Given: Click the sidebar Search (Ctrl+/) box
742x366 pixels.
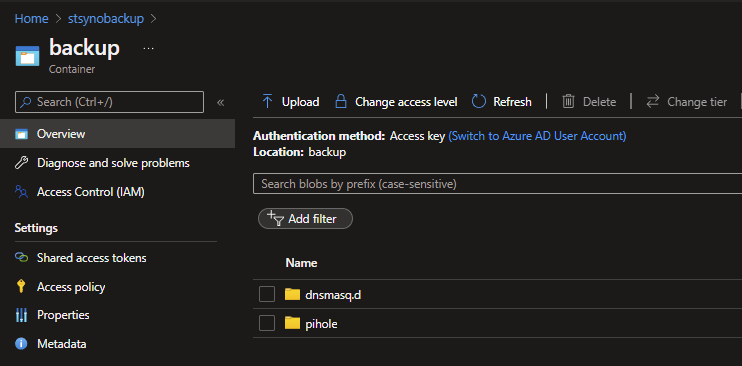Looking at the screenshot, I should (x=109, y=102).
